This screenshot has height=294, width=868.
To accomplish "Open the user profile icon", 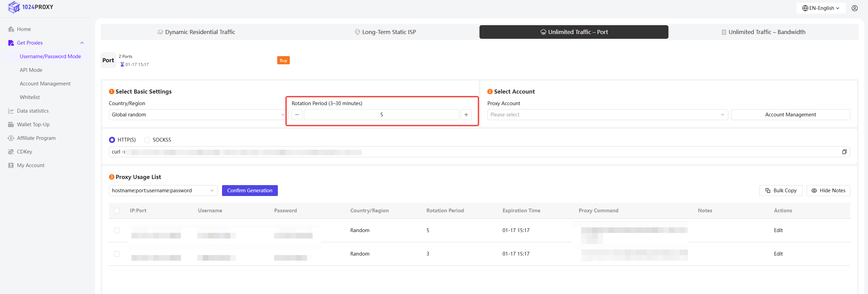I will click(x=854, y=8).
